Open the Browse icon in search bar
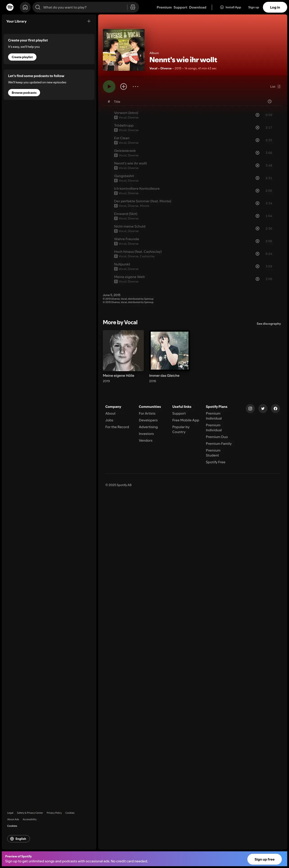The width and height of the screenshot is (289, 868). [133, 7]
